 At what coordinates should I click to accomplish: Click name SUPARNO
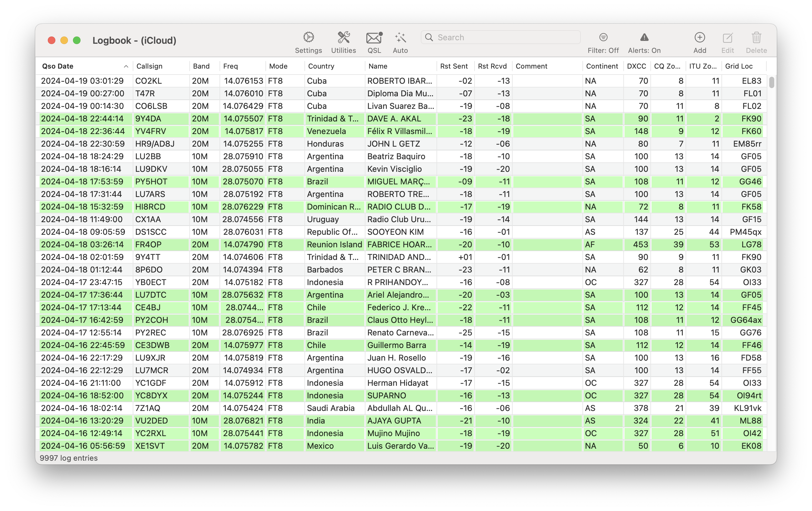(x=387, y=396)
